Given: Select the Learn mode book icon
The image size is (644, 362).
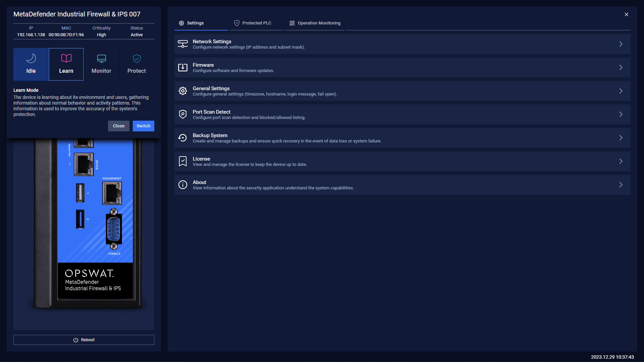Looking at the screenshot, I should point(66,58).
